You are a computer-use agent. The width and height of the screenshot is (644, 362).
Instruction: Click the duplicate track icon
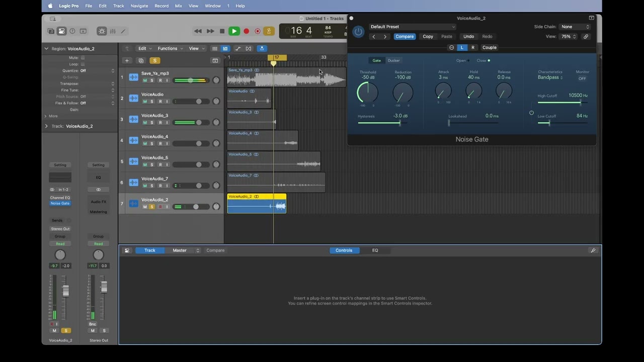pos(141,61)
